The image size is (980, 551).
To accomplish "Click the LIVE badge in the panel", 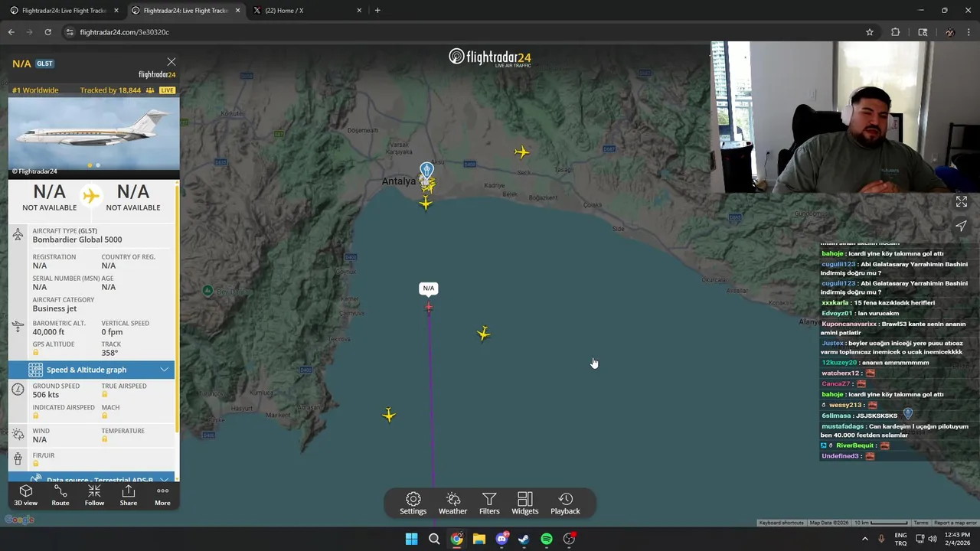I will (167, 90).
